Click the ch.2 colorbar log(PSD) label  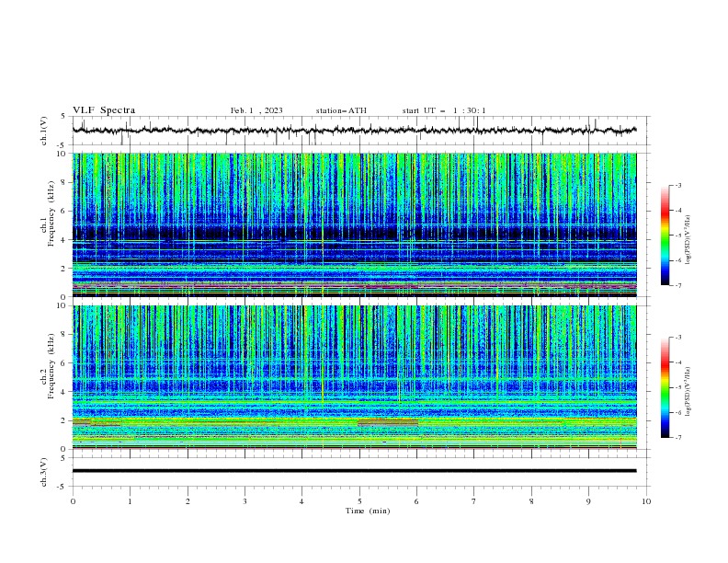coord(688,392)
